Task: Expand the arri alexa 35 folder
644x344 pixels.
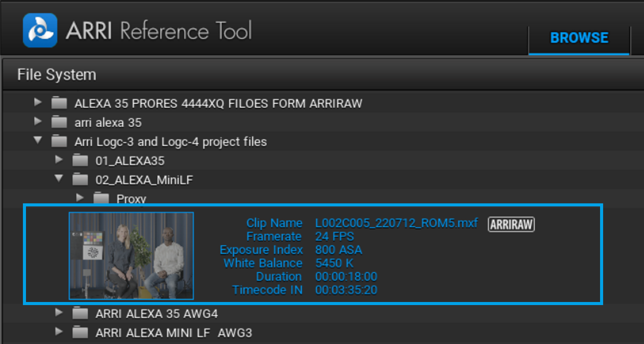Action: (x=38, y=122)
